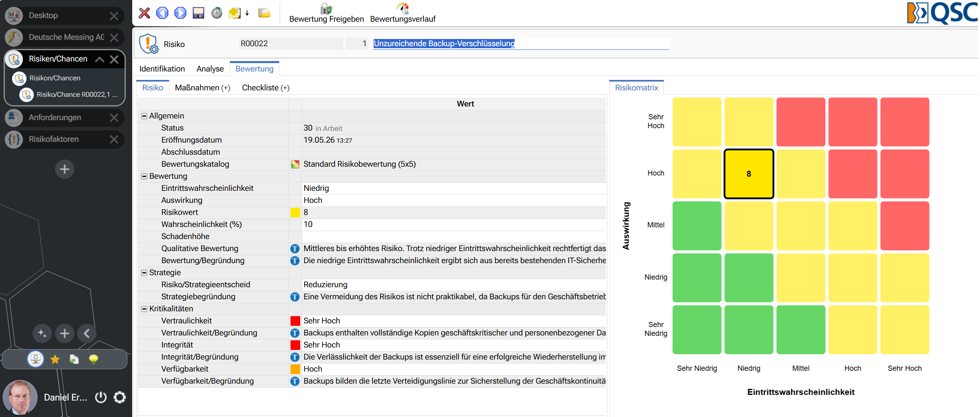This screenshot has height=417, width=980.
Task: Click the red X cancel icon in toolbar
Action: pyautogui.click(x=144, y=13)
